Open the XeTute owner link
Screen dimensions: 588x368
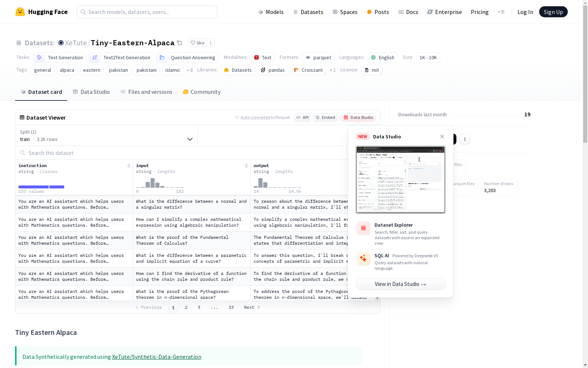click(76, 43)
